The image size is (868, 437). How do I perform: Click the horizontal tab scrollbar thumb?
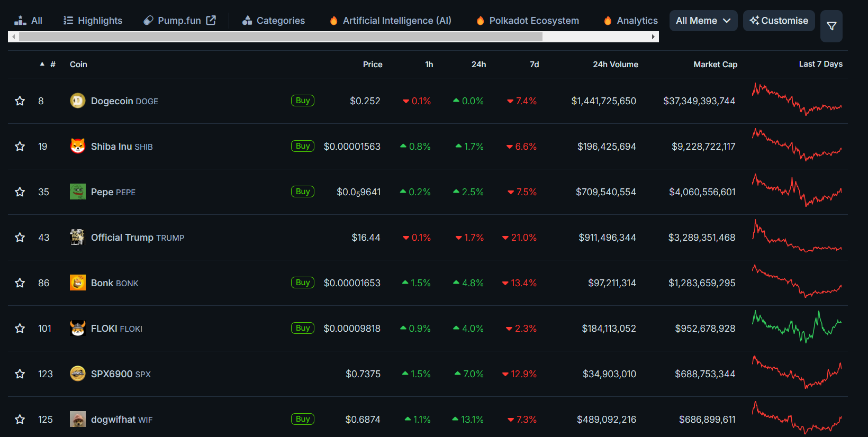pos(281,37)
